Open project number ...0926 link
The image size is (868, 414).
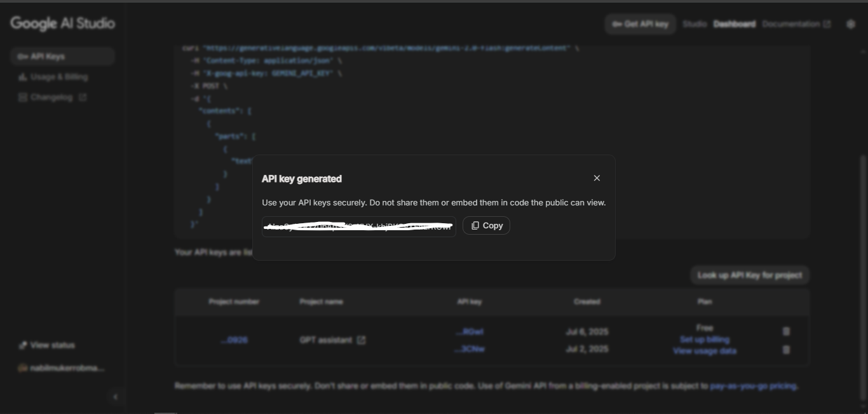click(x=234, y=340)
